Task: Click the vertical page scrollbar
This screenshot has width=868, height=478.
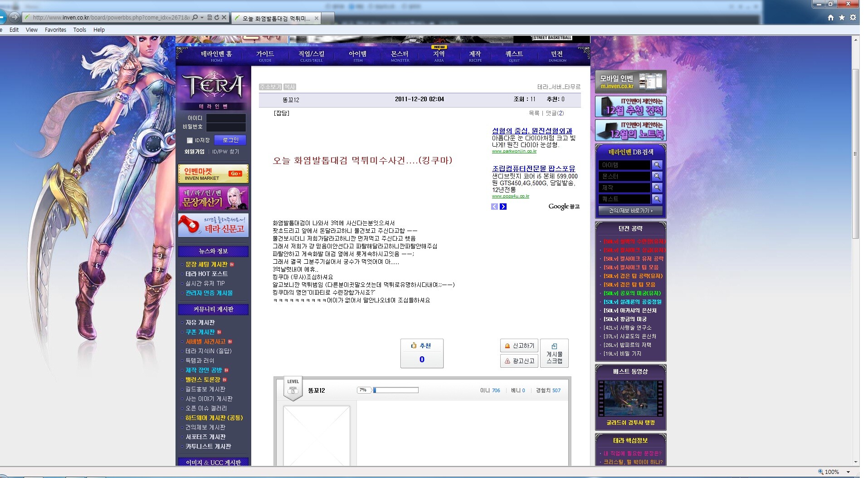Action: (855, 154)
